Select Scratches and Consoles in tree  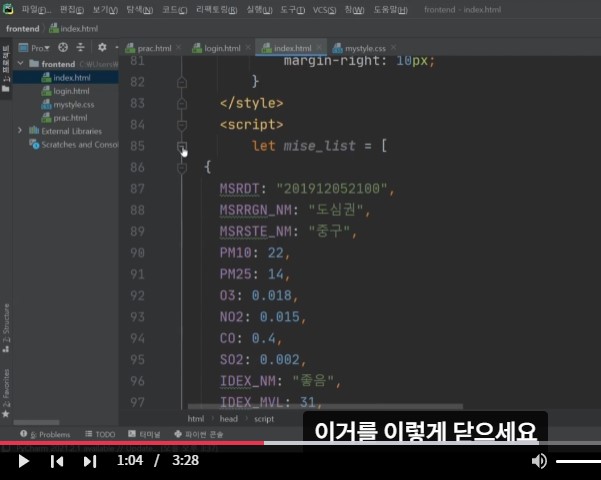click(74, 145)
